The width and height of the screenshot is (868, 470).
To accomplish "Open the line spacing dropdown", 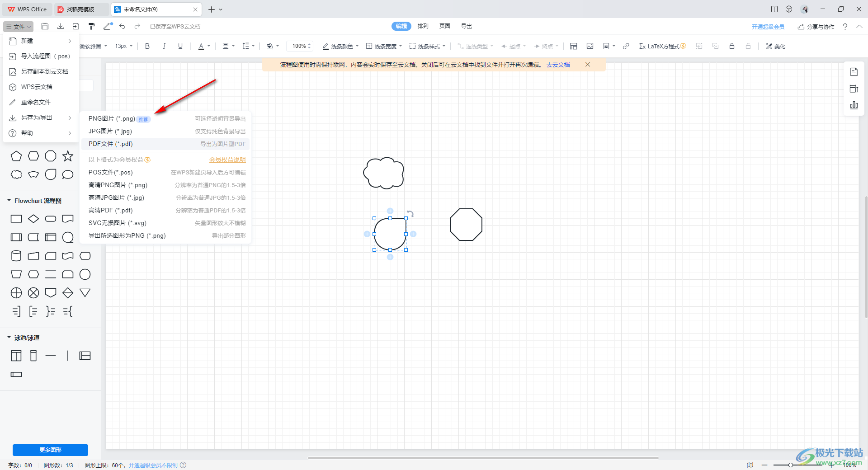I will coord(249,46).
